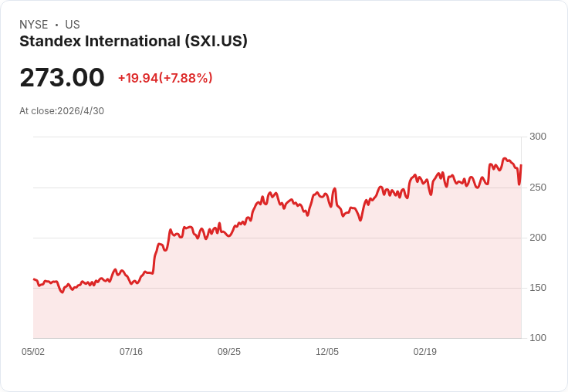Click the 07/16 x-axis date label
The width and height of the screenshot is (568, 392).
(131, 351)
